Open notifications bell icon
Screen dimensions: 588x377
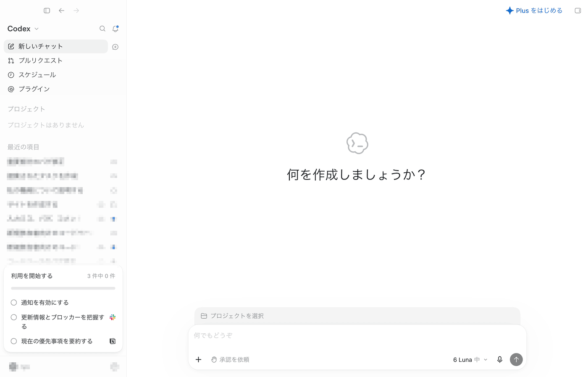tap(115, 29)
